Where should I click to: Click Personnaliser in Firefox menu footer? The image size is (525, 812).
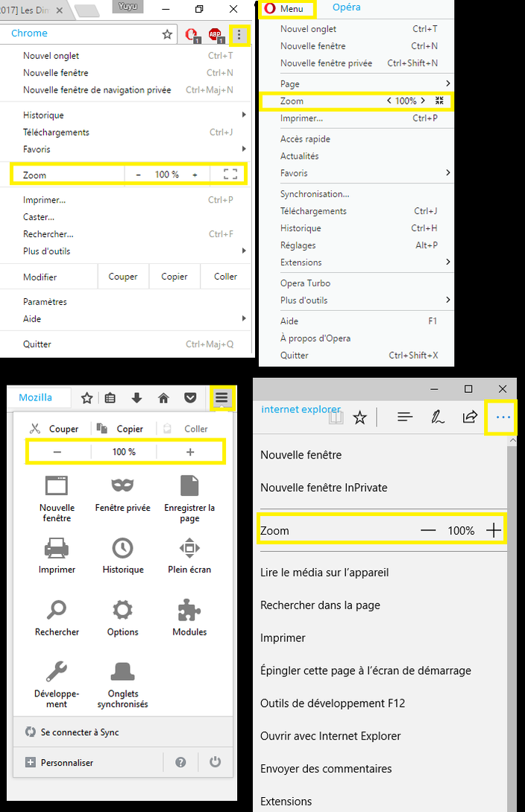(67, 762)
